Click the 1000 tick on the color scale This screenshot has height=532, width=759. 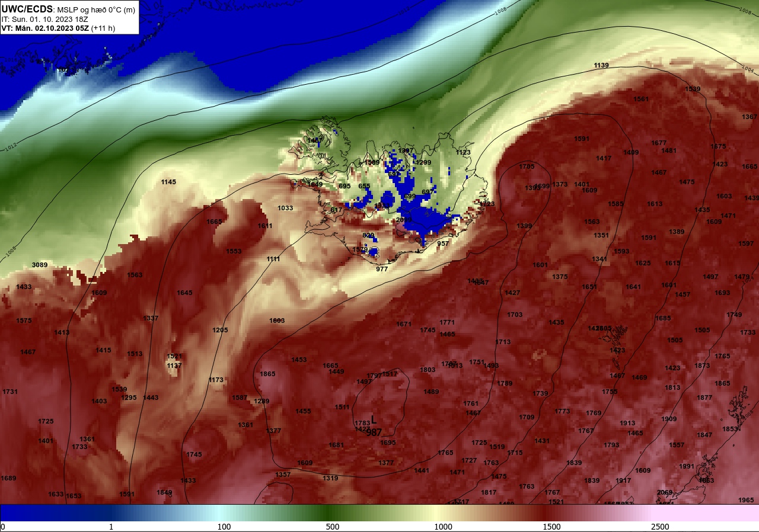pyautogui.click(x=442, y=527)
